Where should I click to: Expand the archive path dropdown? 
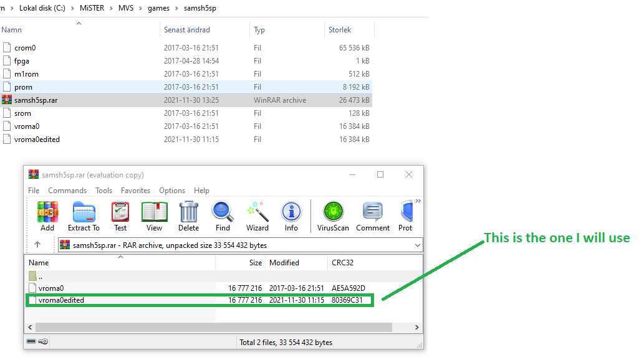click(x=417, y=245)
